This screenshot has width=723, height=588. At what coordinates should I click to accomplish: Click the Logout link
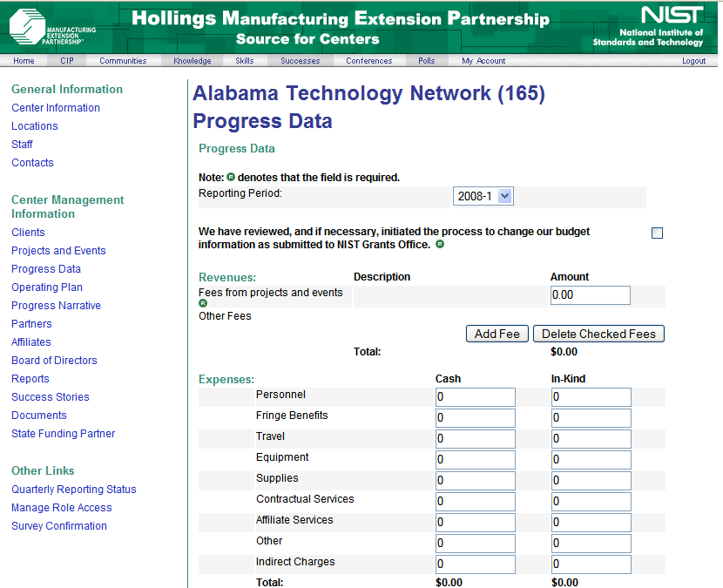[693, 60]
